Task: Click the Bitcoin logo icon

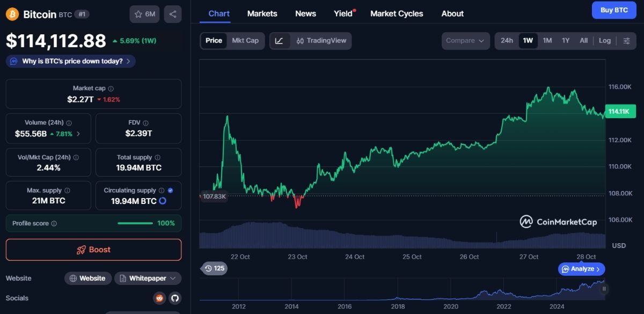Action: [12, 14]
